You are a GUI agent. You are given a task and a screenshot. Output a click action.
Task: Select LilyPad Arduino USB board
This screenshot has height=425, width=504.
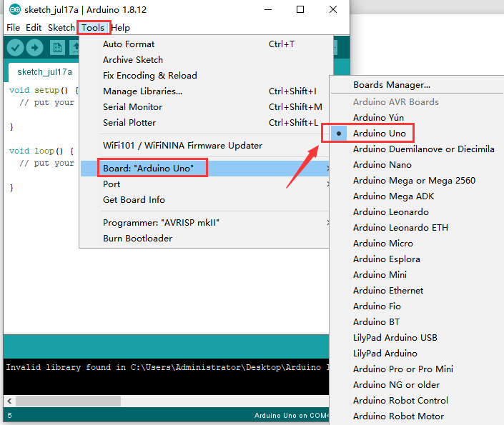point(417,338)
